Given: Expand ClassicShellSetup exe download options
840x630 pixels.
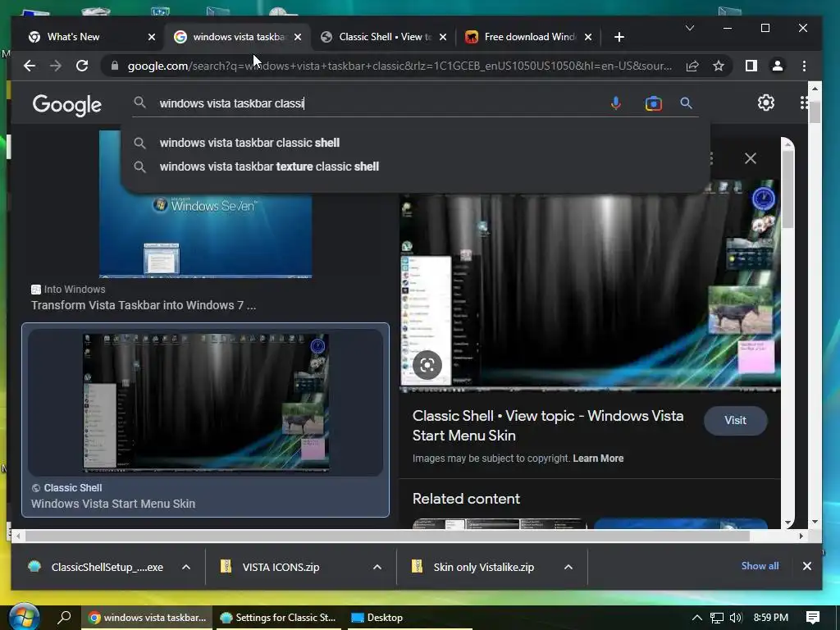Looking at the screenshot, I should [186, 567].
